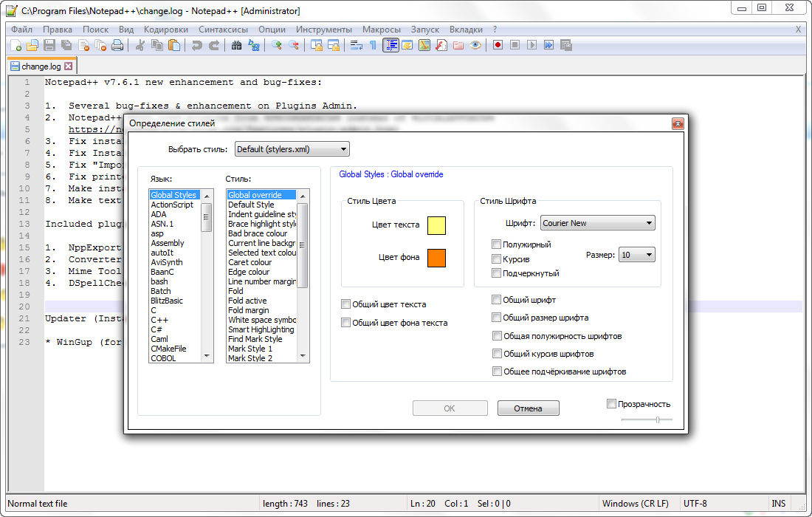Enable the Прозрачность checkbox
812x517 pixels.
(611, 404)
